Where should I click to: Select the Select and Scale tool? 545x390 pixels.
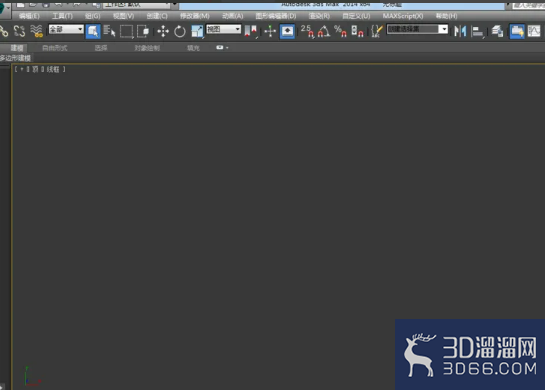tap(197, 31)
